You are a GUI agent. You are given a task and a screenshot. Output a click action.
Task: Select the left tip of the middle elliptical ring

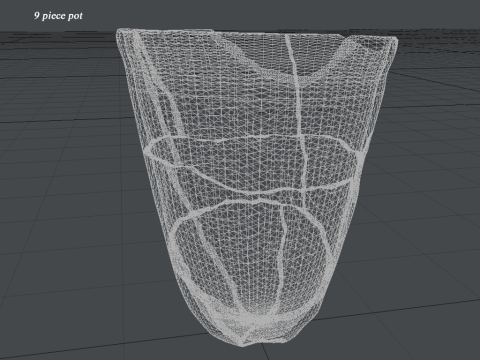pos(148,150)
